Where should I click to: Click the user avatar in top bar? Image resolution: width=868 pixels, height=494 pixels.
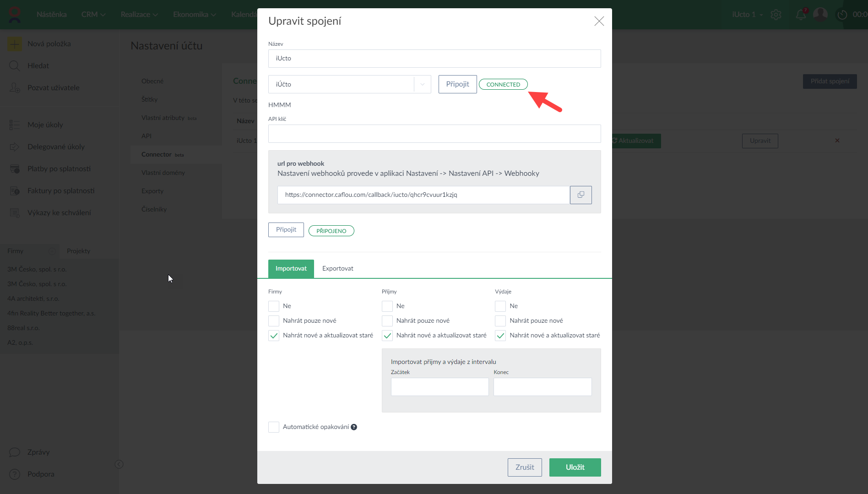pyautogui.click(x=820, y=15)
